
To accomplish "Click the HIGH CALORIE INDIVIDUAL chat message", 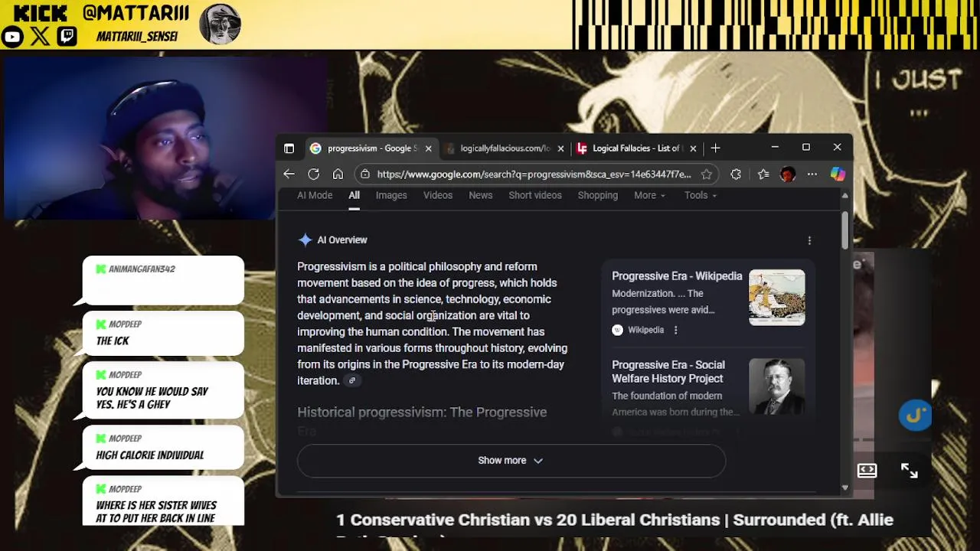I will pos(149,455).
